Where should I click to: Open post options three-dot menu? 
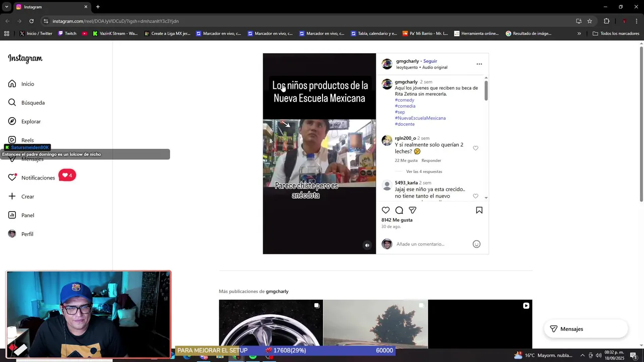[x=479, y=64]
